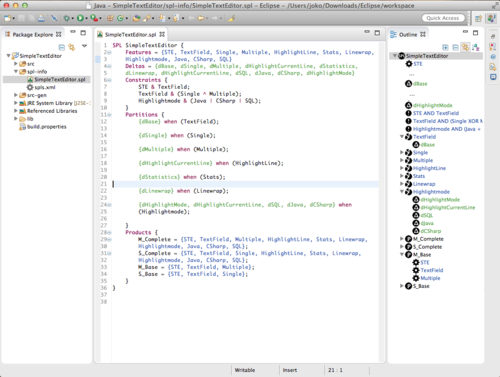Viewport: 500px width, 377px height.
Task: Click the Next Annotation icon
Action: click(162, 18)
